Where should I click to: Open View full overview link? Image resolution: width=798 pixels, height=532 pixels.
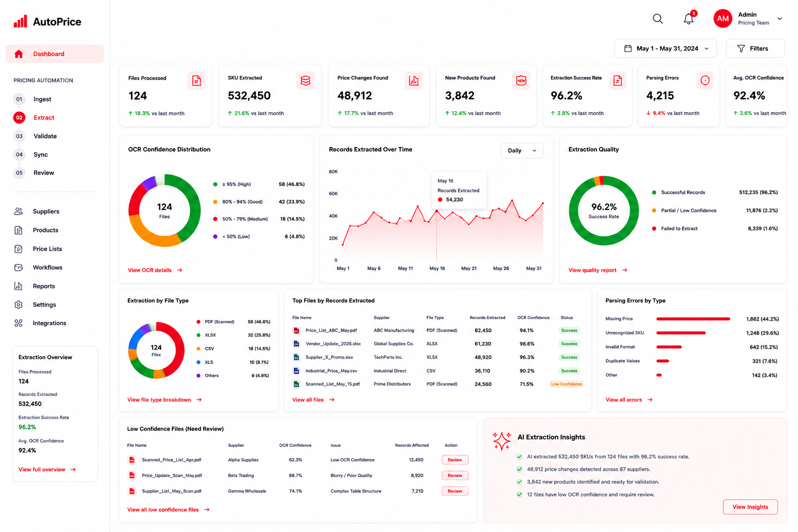(x=47, y=470)
